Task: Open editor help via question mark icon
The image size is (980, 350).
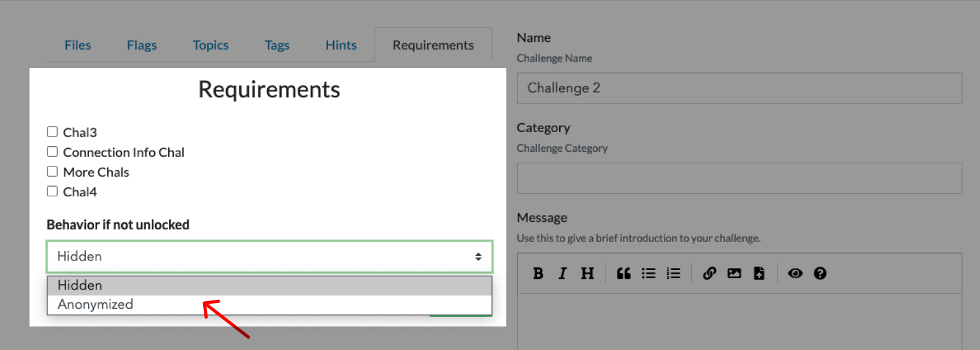Action: coord(820,273)
